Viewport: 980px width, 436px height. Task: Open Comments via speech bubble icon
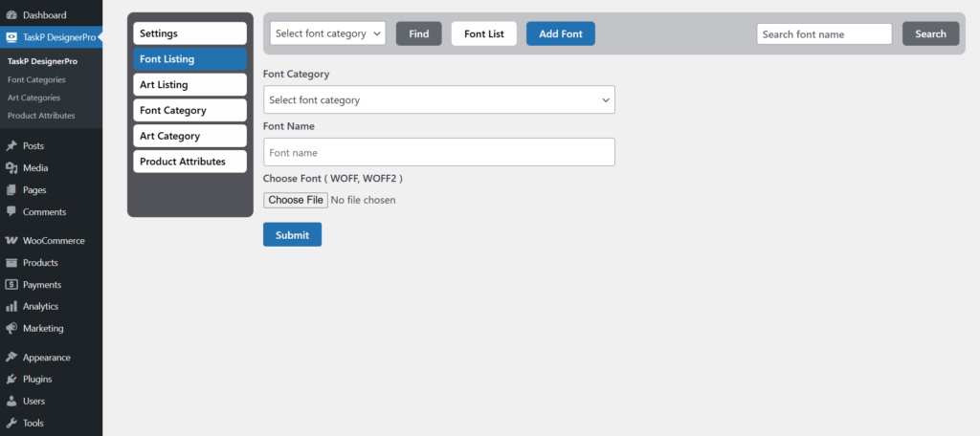(11, 211)
